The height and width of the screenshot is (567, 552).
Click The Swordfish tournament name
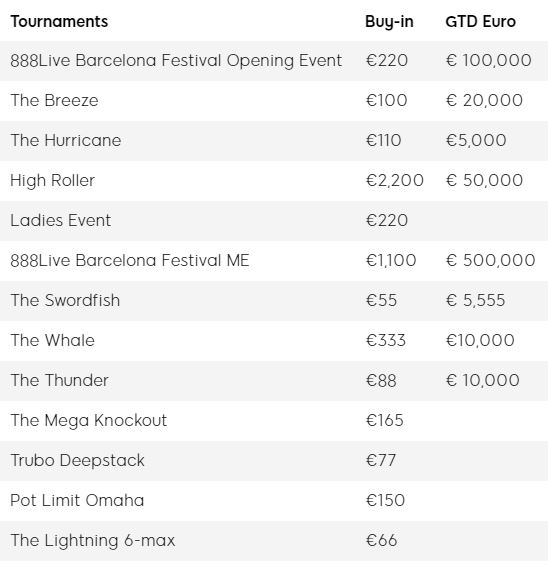click(65, 300)
